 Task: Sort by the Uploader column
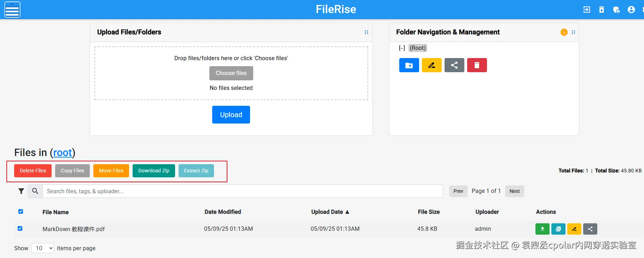(487, 212)
